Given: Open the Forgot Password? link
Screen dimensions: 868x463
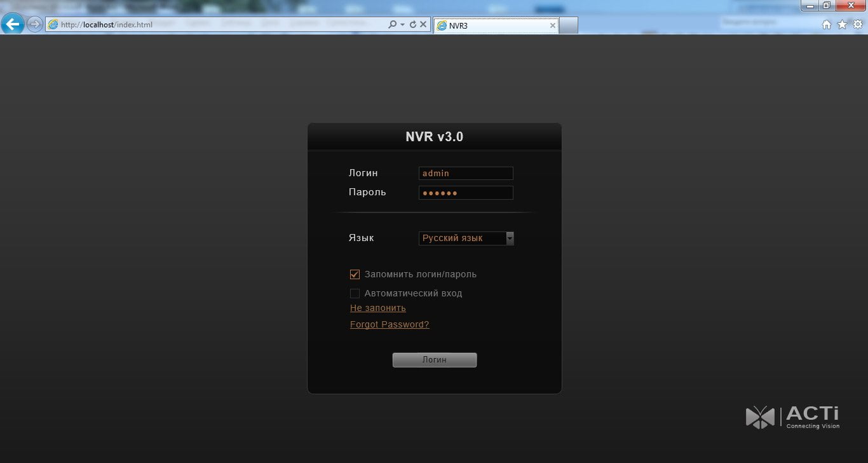Looking at the screenshot, I should (x=390, y=324).
